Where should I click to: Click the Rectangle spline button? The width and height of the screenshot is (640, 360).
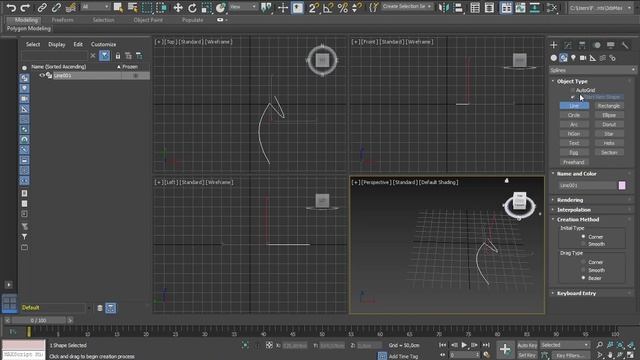609,106
